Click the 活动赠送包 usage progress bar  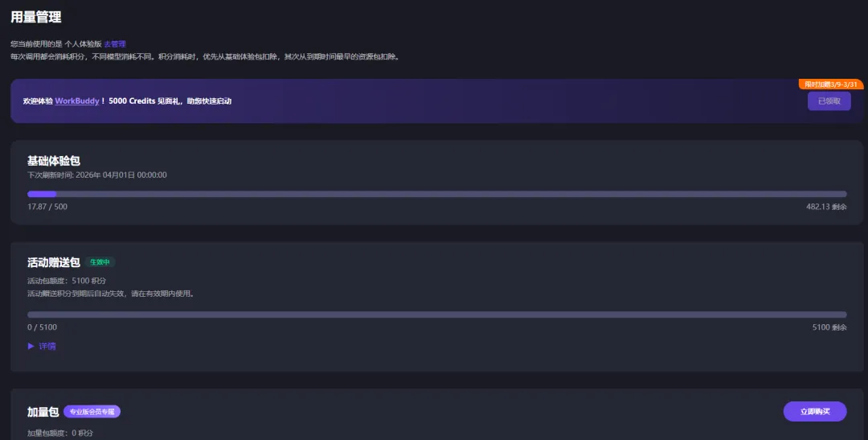[x=436, y=315]
